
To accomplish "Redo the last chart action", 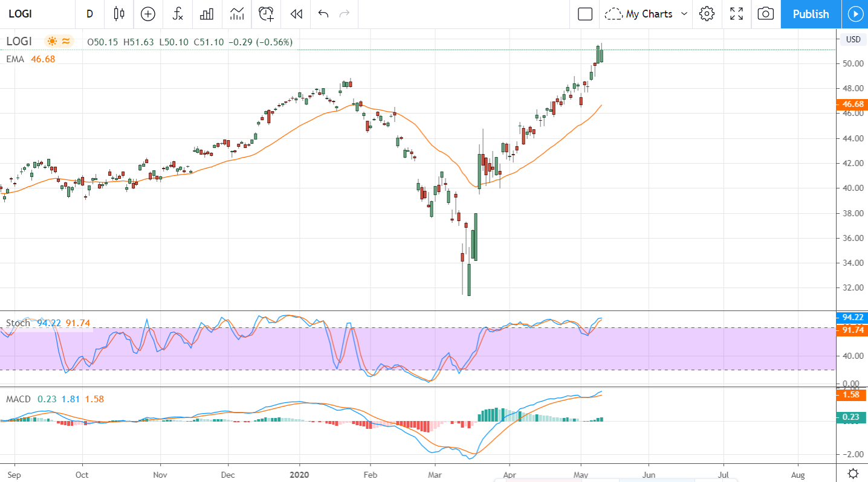I will [x=345, y=14].
